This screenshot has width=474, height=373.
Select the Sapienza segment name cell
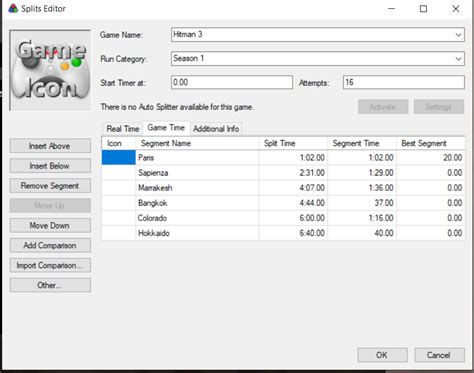pos(197,173)
